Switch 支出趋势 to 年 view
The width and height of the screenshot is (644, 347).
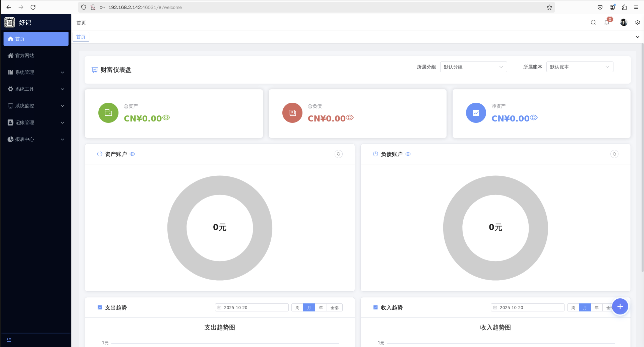(x=321, y=308)
